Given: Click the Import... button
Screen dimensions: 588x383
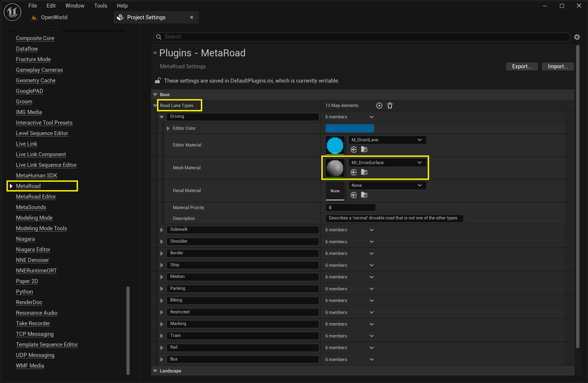Looking at the screenshot, I should [x=558, y=66].
